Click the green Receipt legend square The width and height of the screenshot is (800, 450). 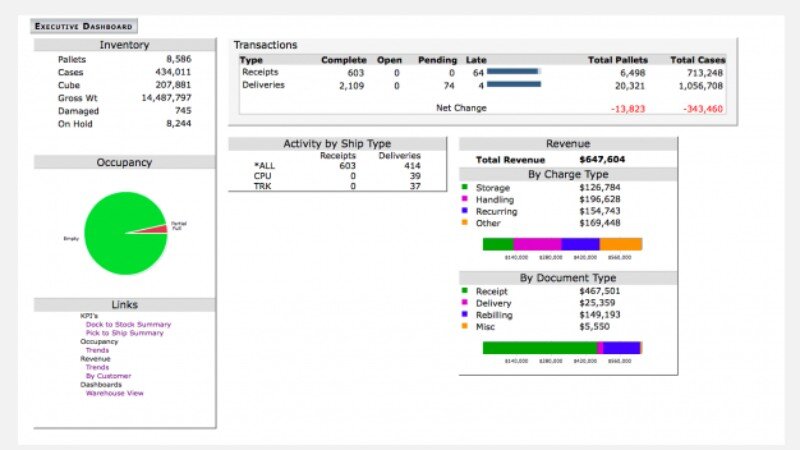pos(465,291)
